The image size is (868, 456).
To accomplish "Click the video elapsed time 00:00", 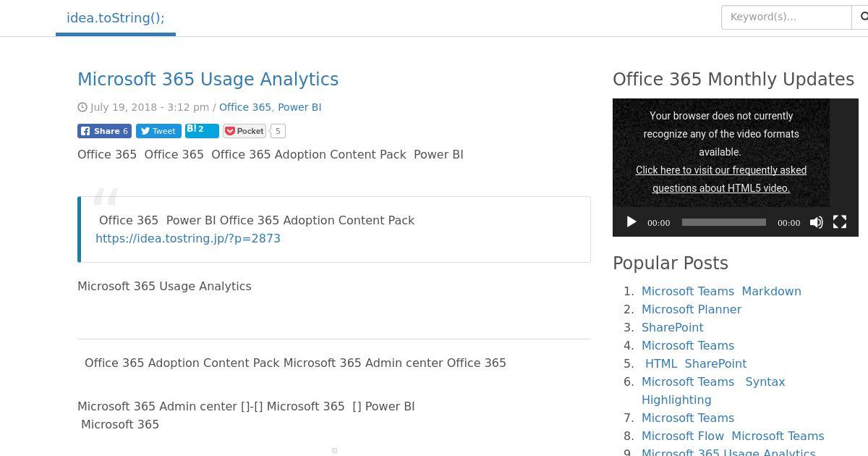I will [658, 223].
